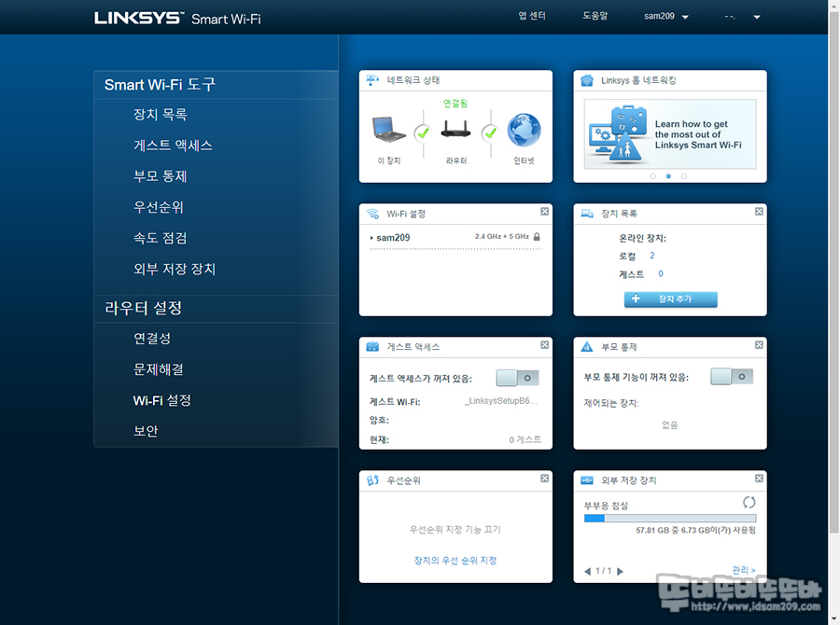Open 외부 저장 장치 in the sidebar

pos(175,269)
